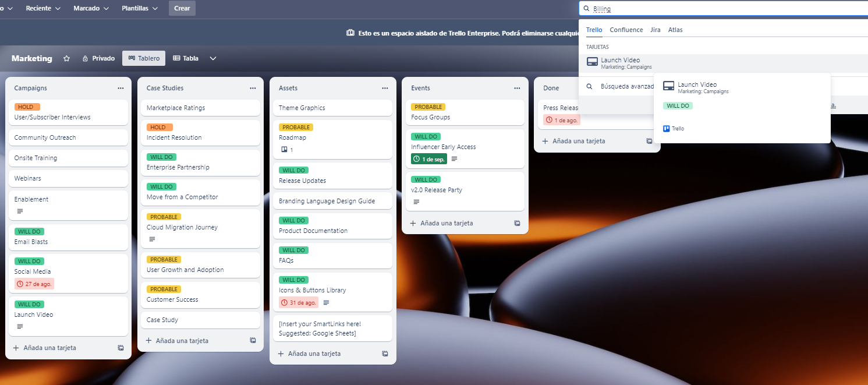868x385 pixels.
Task: Click the card icon in the Launch Video preview popup
Action: click(669, 86)
